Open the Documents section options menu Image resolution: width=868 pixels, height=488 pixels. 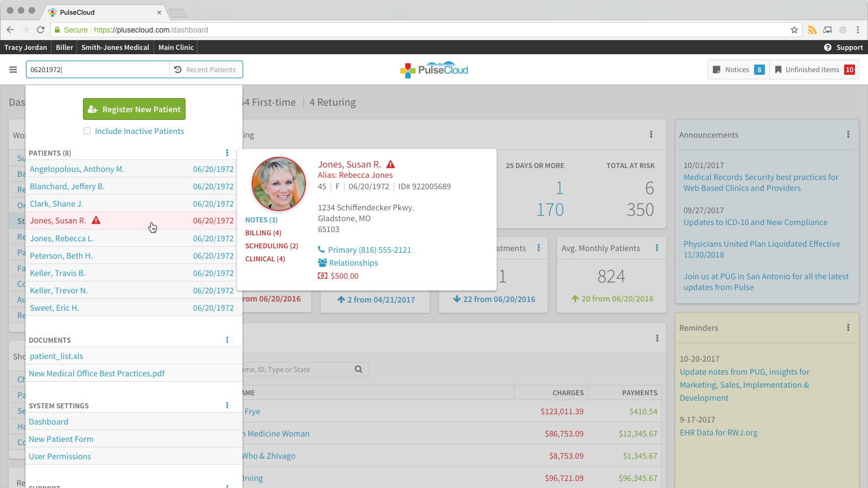point(227,340)
